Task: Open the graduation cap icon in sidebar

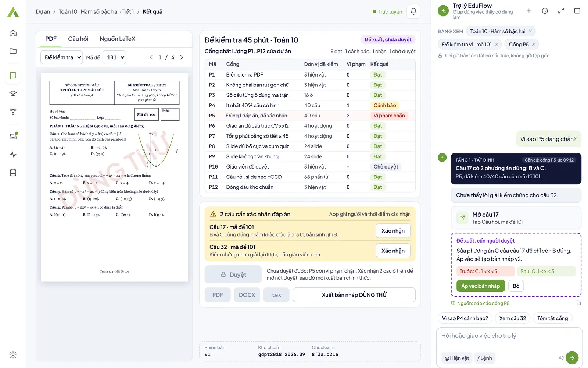Action: tap(13, 93)
